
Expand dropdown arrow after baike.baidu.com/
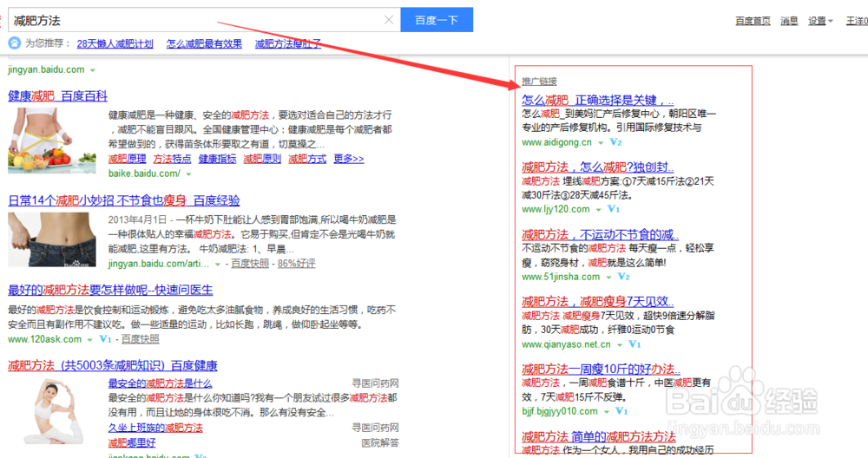188,174
